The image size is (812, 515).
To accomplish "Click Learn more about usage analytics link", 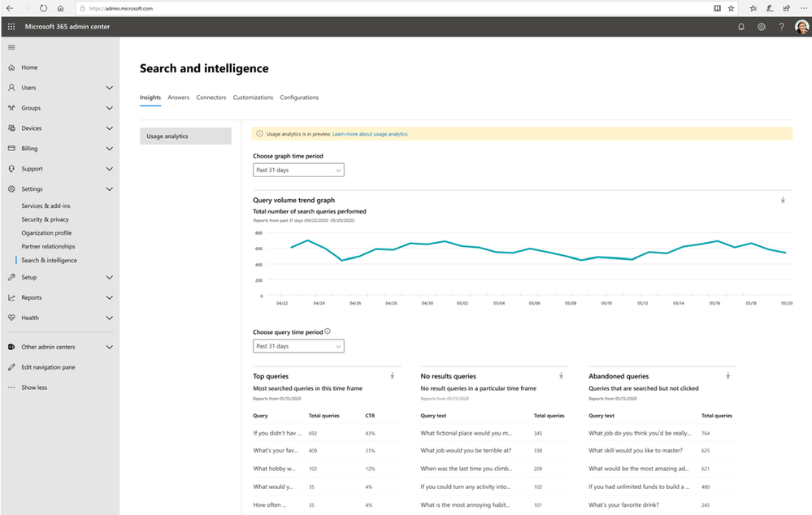I will pos(370,134).
